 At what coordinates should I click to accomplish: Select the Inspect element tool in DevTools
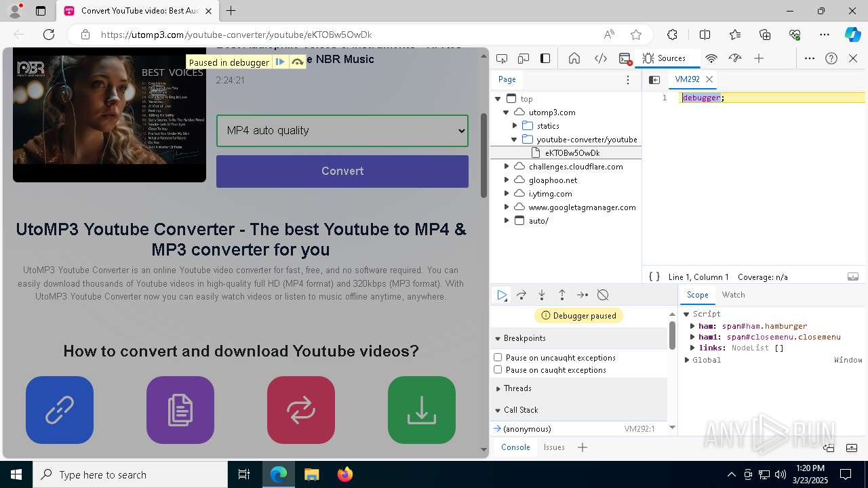tap(502, 58)
